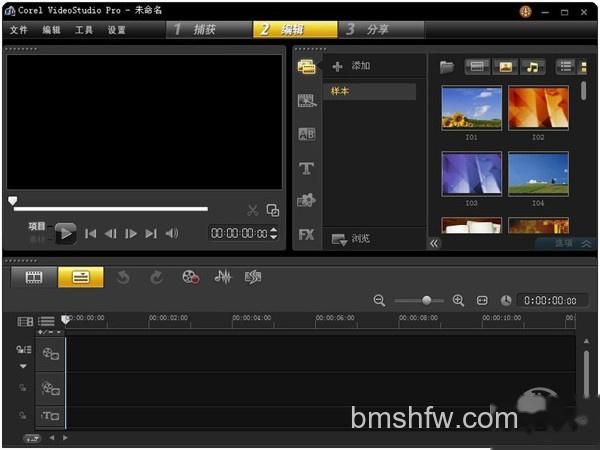The image size is (600, 450).
Task: Play the project preview
Action: (65, 233)
